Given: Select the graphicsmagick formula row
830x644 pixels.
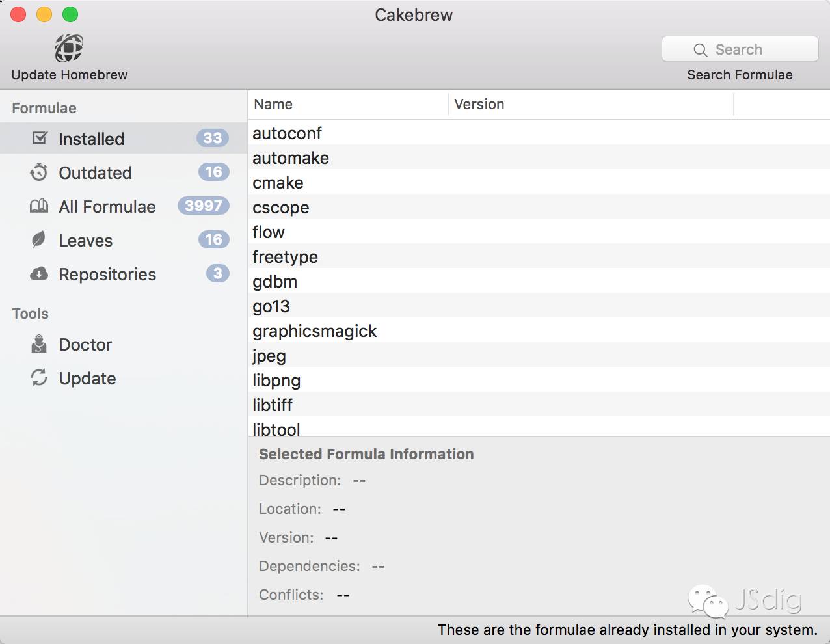Looking at the screenshot, I should pos(539,330).
